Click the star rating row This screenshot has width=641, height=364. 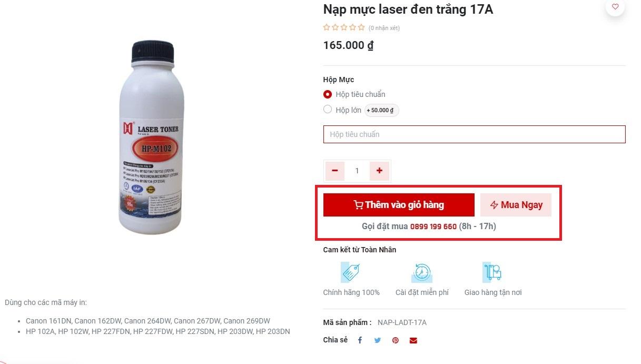coord(344,27)
